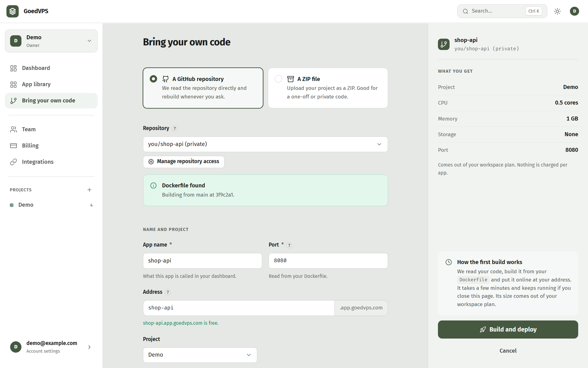
Task: Click the GitHub icon in repository card
Action: click(165, 79)
